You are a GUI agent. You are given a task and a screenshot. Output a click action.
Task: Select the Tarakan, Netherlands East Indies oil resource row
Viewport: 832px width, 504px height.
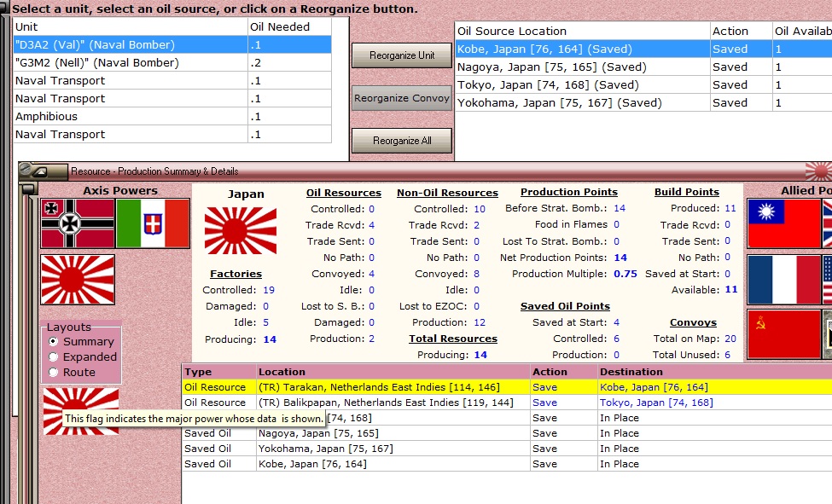pyautogui.click(x=507, y=387)
